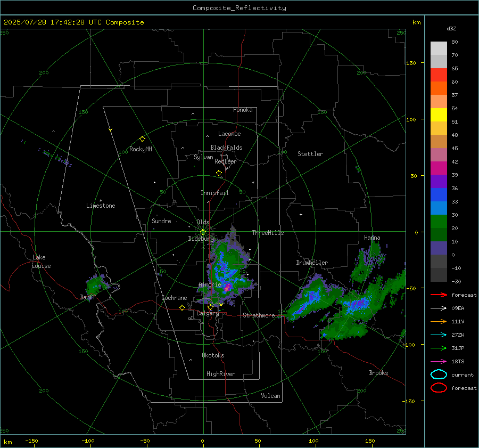Click the dark blue 36 dBZ swatch
This screenshot has height=448, width=479.
[439, 194]
